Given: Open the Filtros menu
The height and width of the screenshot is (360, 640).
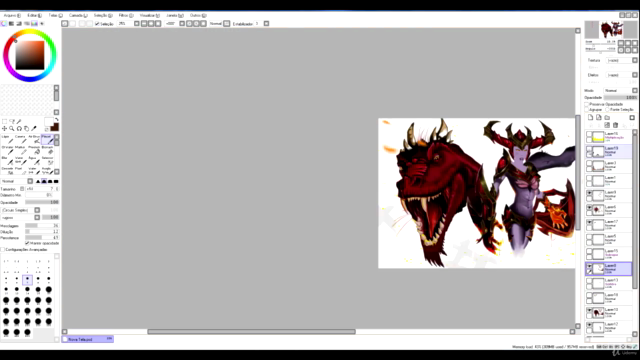Looking at the screenshot, I should (x=126, y=16).
